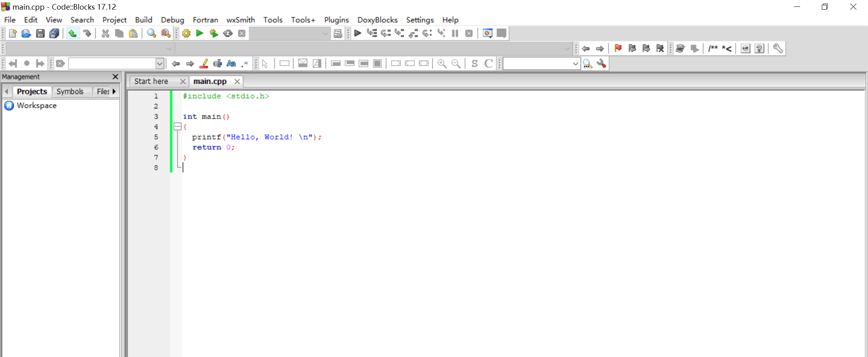The image size is (868, 357).
Task: Undo the last edit with the green arrow
Action: 72,33
